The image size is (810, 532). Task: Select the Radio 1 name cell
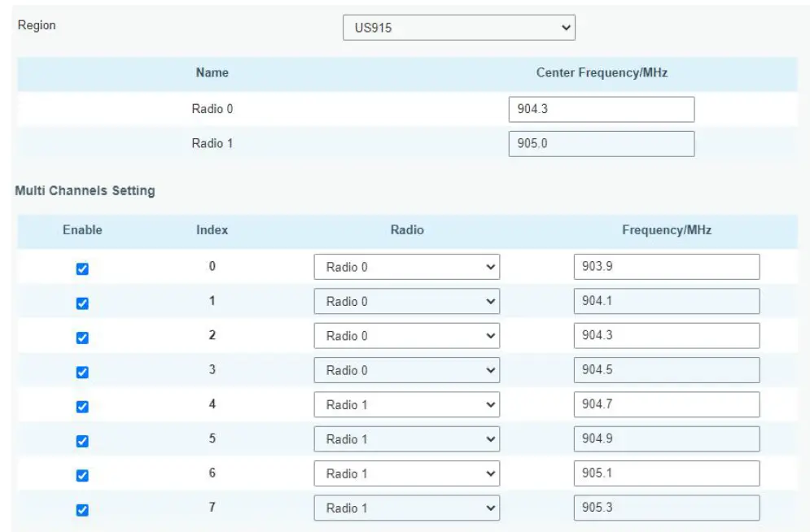point(212,143)
